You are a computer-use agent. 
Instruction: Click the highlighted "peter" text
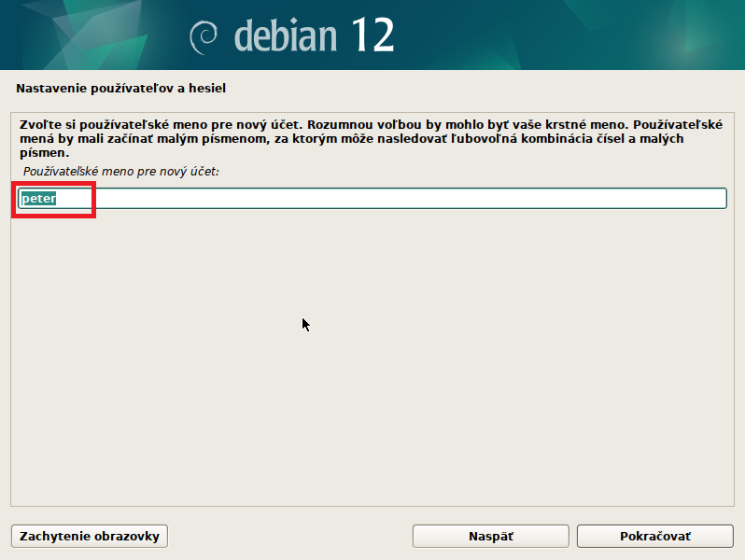click(39, 199)
